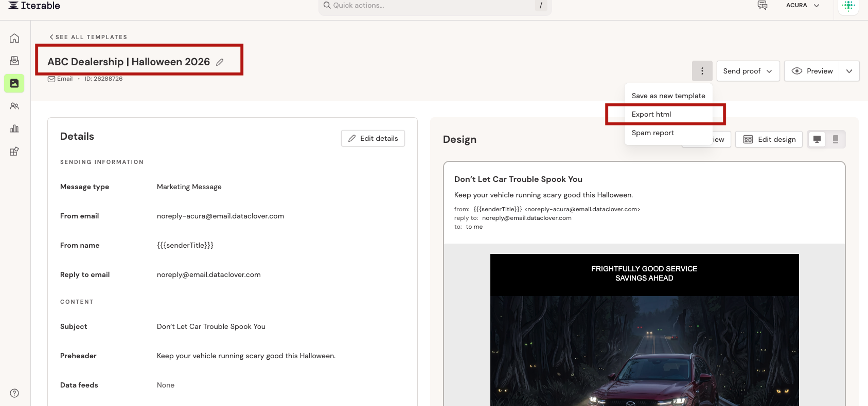Click the email preview subject heading
This screenshot has width=868, height=406.
pos(518,179)
